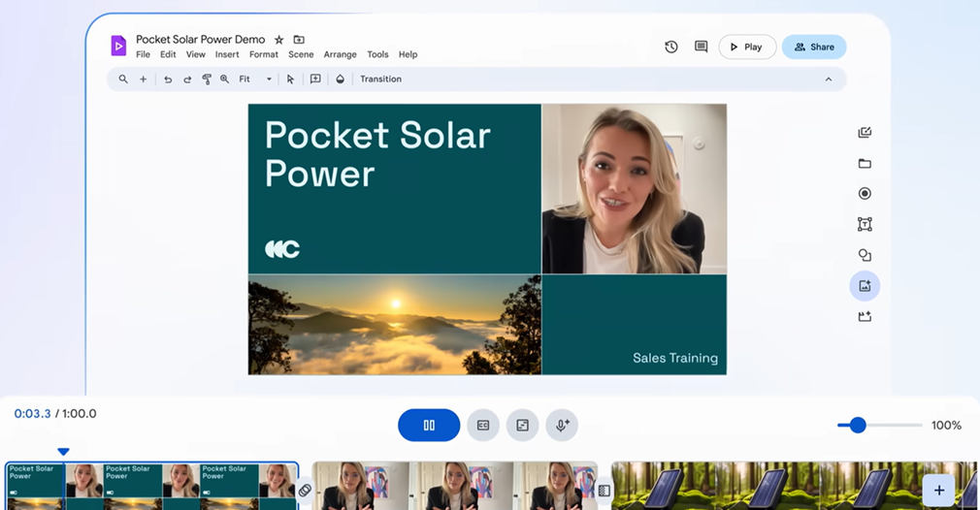Open the Arrange menu
Screen dimensions: 980x510
[x=340, y=54]
